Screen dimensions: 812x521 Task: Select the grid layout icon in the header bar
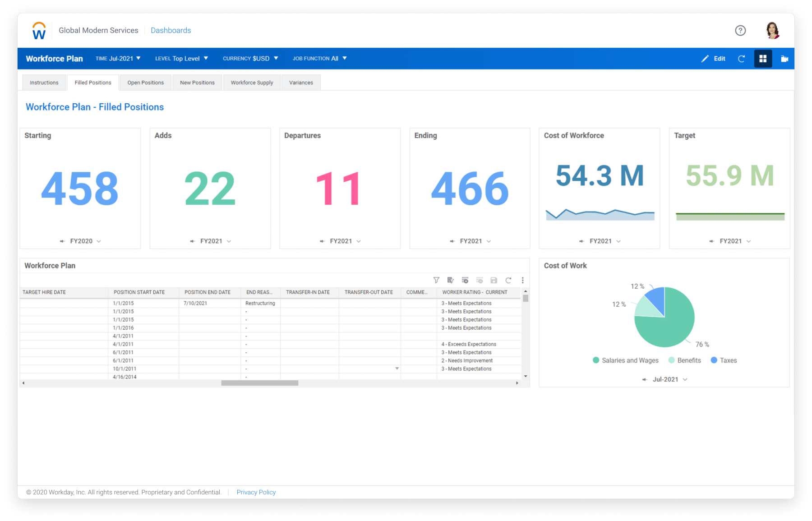[x=763, y=58]
